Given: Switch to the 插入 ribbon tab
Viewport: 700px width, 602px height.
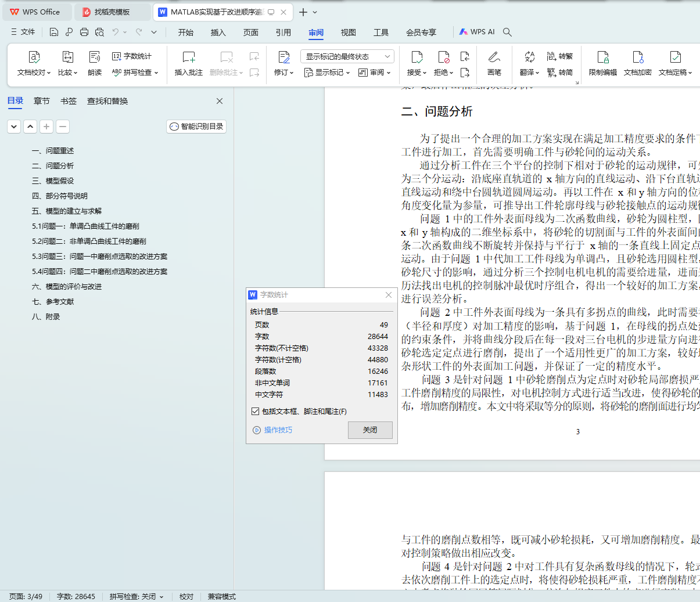Looking at the screenshot, I should pyautogui.click(x=218, y=33).
